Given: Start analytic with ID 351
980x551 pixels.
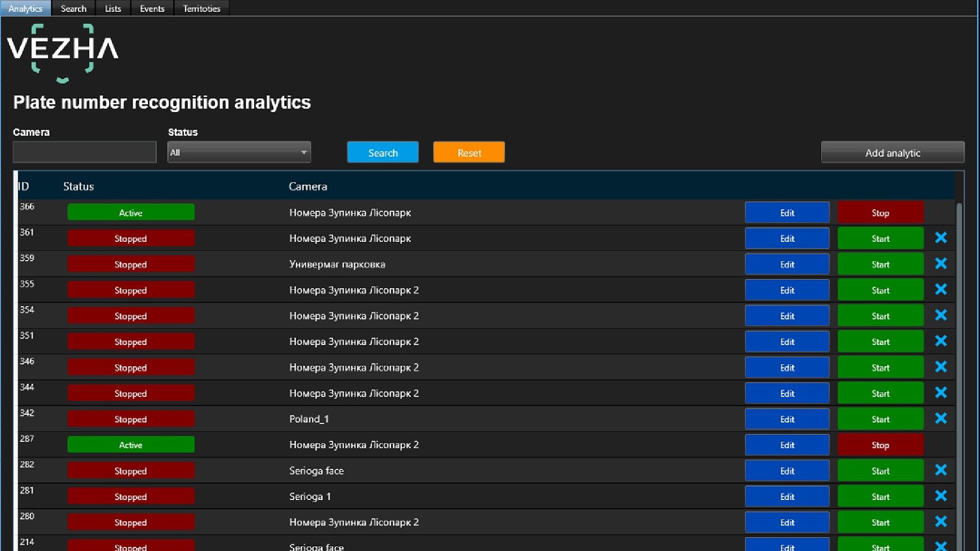Looking at the screenshot, I should click(880, 342).
